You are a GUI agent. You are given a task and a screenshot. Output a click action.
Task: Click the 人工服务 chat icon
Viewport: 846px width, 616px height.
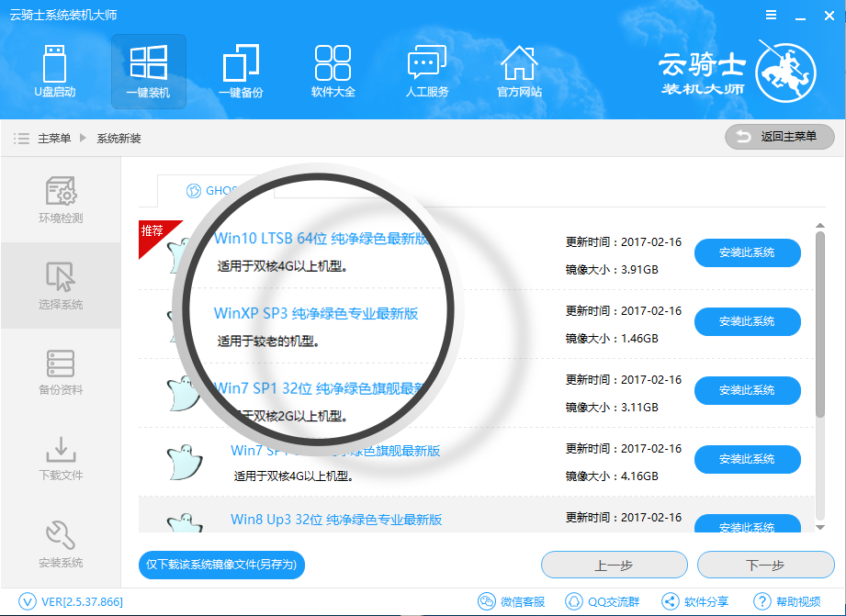426,71
